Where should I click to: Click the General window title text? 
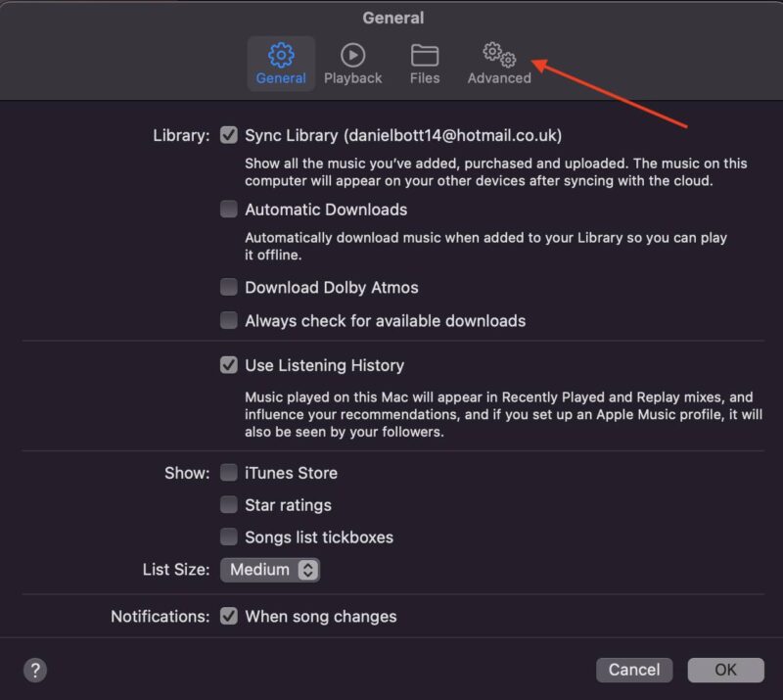pos(392,18)
